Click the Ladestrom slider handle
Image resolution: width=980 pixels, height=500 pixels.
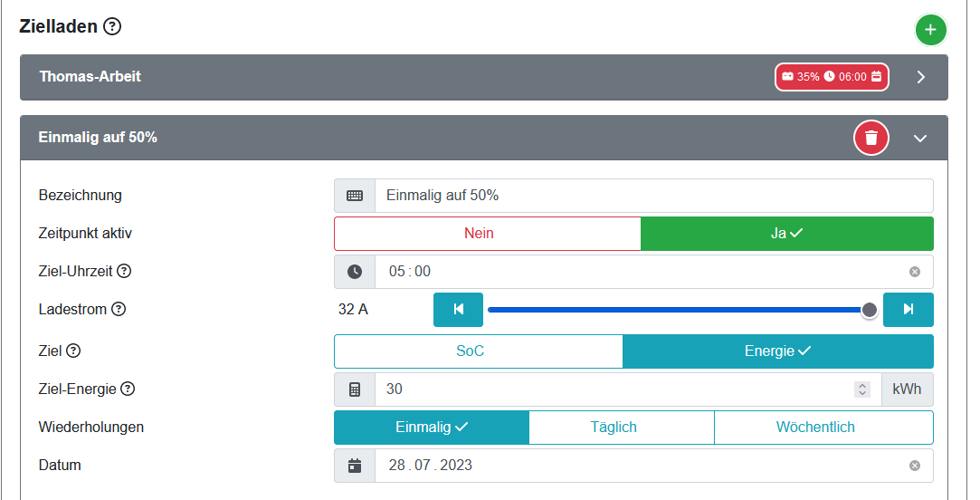tap(870, 310)
